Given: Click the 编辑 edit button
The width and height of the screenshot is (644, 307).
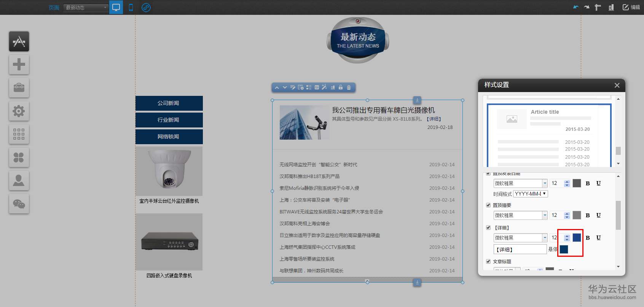Looking at the screenshot, I should [631, 7].
